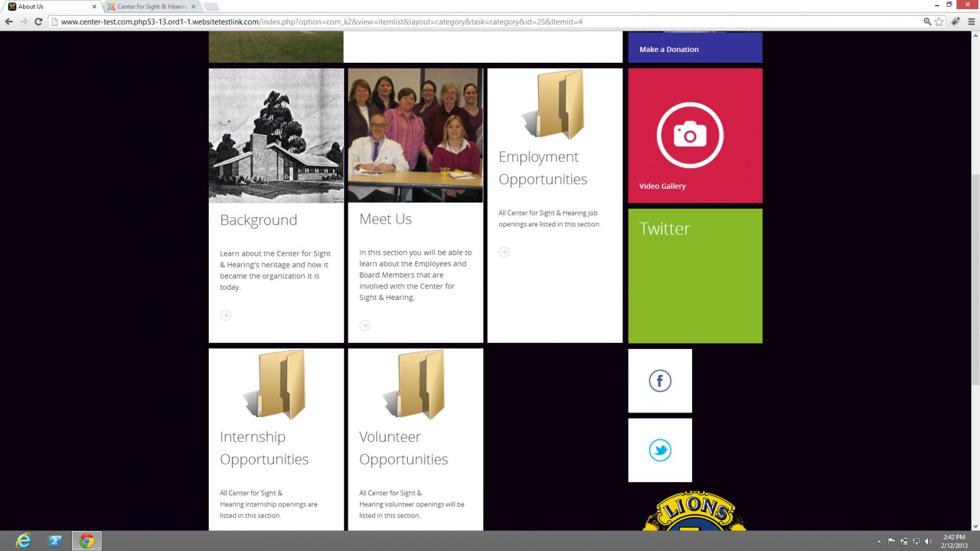Open the camera icon in Video Gallery
Image resolution: width=980 pixels, height=551 pixels.
690,135
